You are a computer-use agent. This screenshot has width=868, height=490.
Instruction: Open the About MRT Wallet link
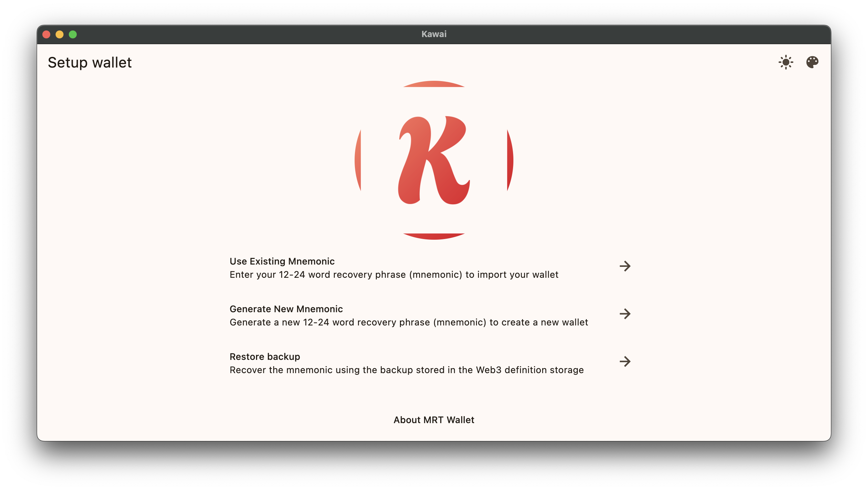[x=434, y=420]
